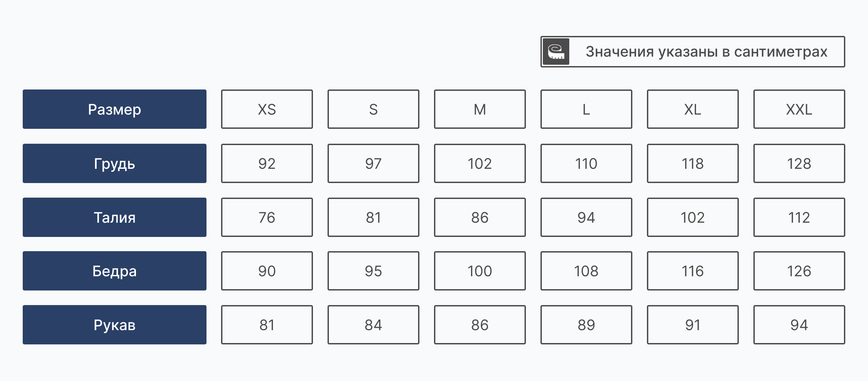Click chest value 110 for L
Screen dimensions: 868x381
coord(586,163)
